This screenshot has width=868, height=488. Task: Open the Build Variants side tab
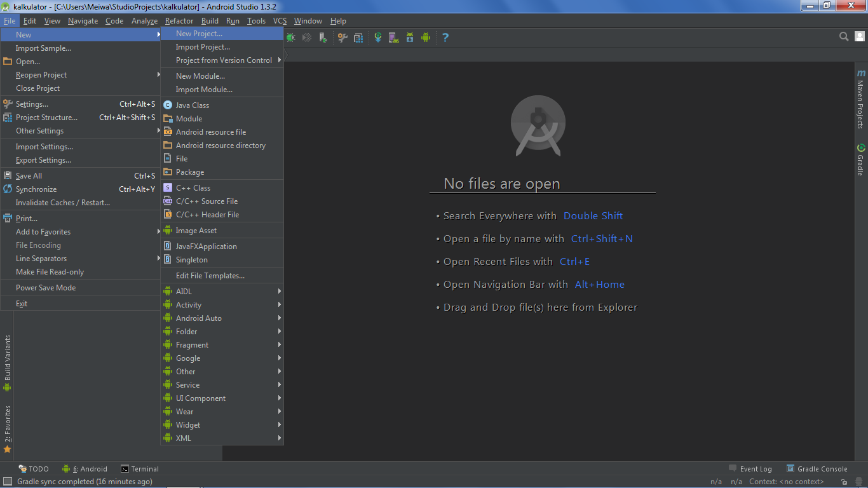(8, 363)
